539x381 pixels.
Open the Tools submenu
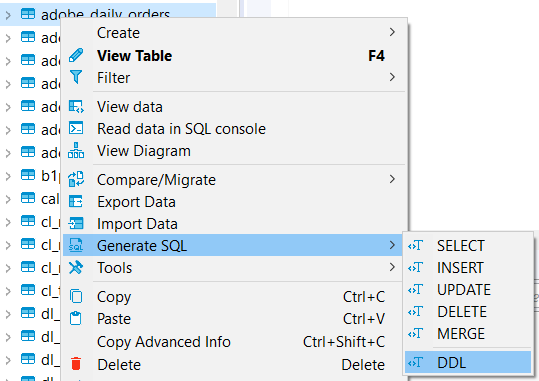click(x=233, y=268)
